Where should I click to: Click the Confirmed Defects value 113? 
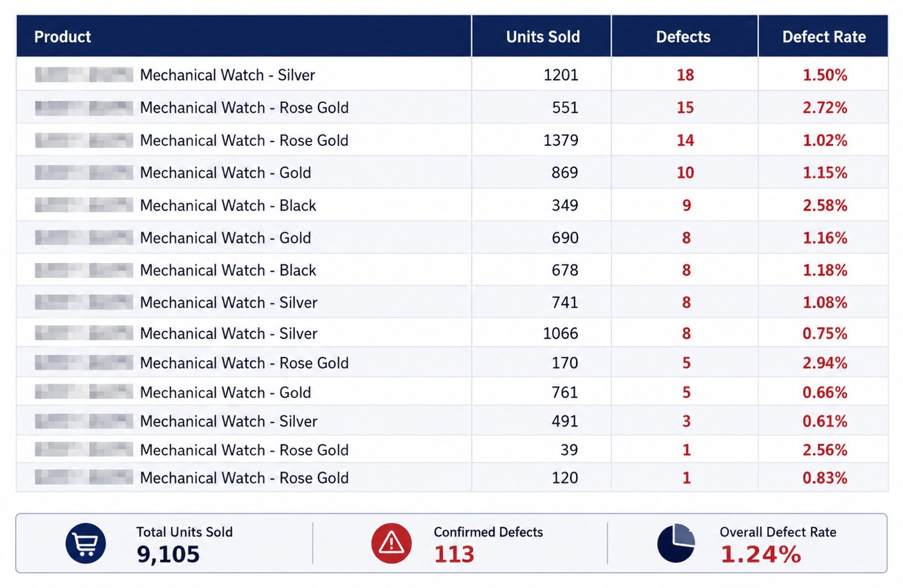coord(454,554)
